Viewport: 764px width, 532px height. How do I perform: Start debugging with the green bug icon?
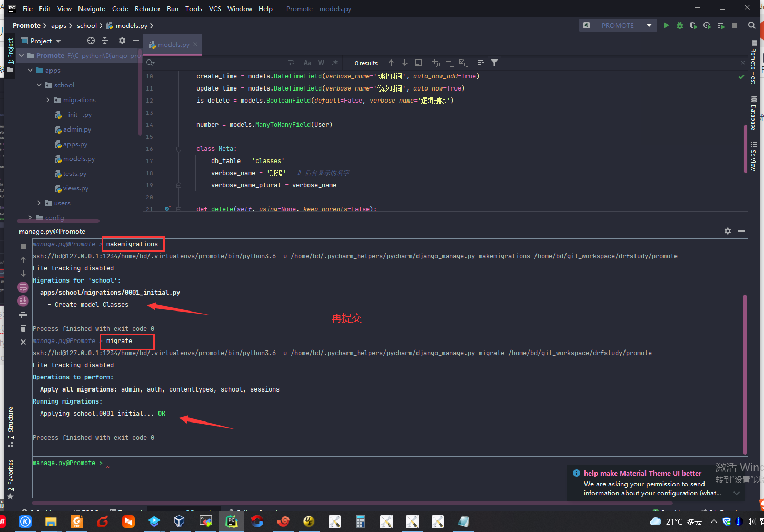click(x=680, y=25)
